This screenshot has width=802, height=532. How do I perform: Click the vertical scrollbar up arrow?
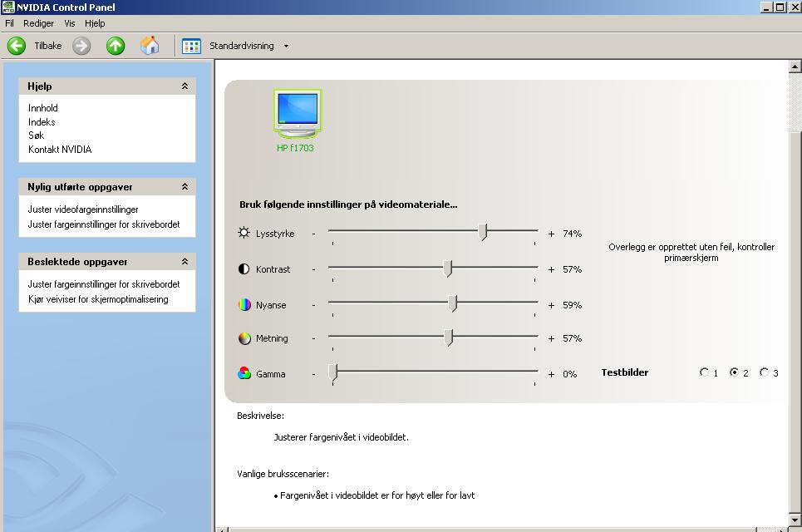(795, 66)
